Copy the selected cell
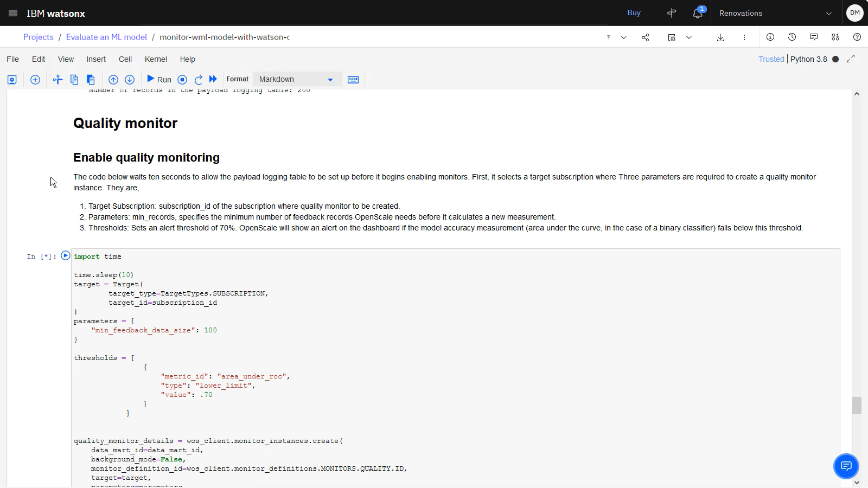 [x=74, y=80]
